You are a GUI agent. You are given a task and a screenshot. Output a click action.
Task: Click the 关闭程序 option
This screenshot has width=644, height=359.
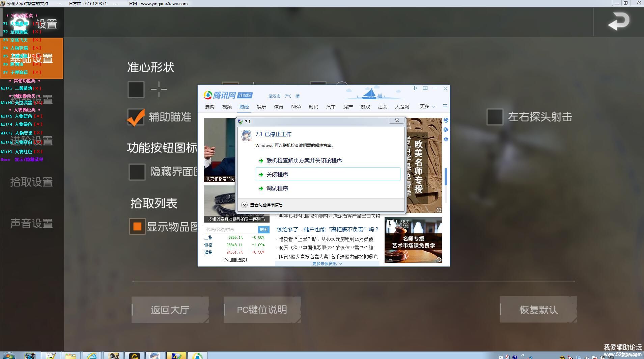328,174
